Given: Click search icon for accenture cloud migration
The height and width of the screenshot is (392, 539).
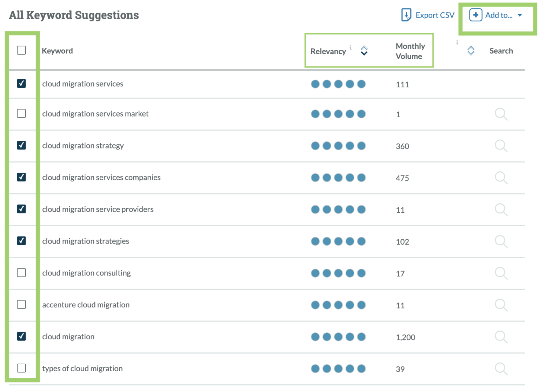Looking at the screenshot, I should (x=501, y=305).
